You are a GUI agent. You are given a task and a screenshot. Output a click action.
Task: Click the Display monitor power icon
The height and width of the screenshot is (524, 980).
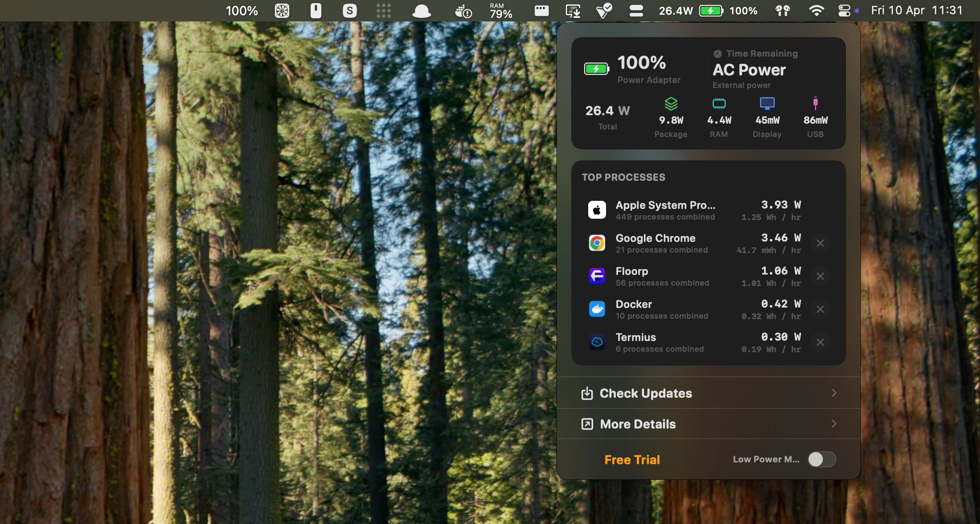767,104
